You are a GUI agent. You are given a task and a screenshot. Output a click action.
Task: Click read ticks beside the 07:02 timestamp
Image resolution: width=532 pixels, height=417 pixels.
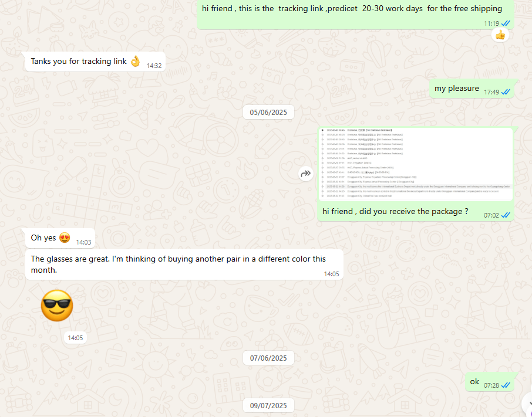[x=506, y=215]
